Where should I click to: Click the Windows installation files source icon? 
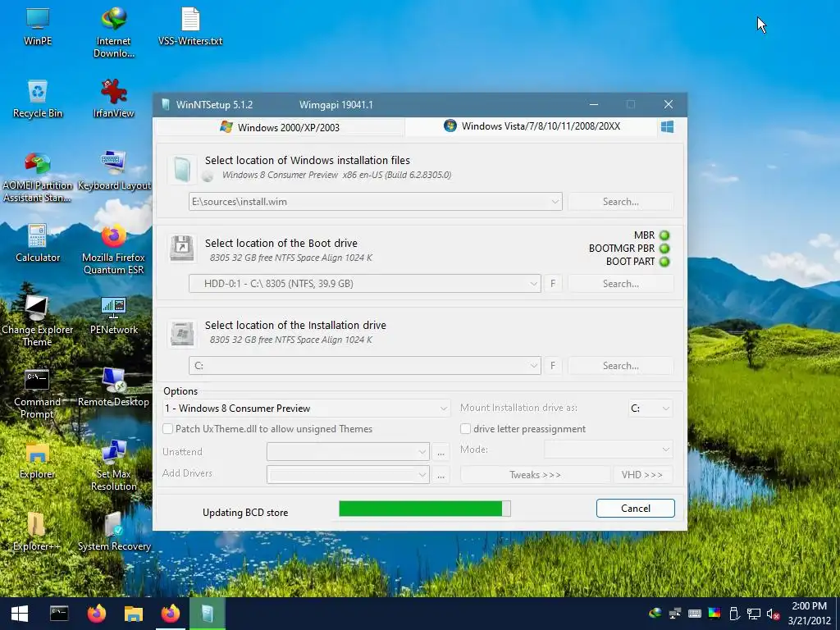click(182, 170)
